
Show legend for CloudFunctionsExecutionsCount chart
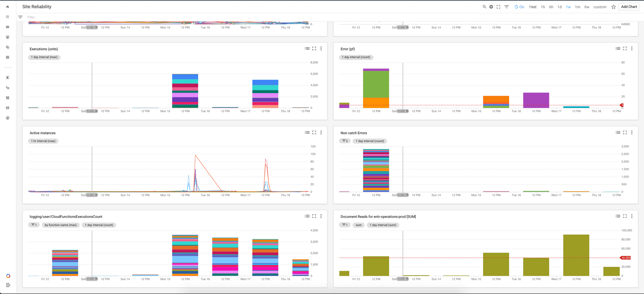coord(307,216)
